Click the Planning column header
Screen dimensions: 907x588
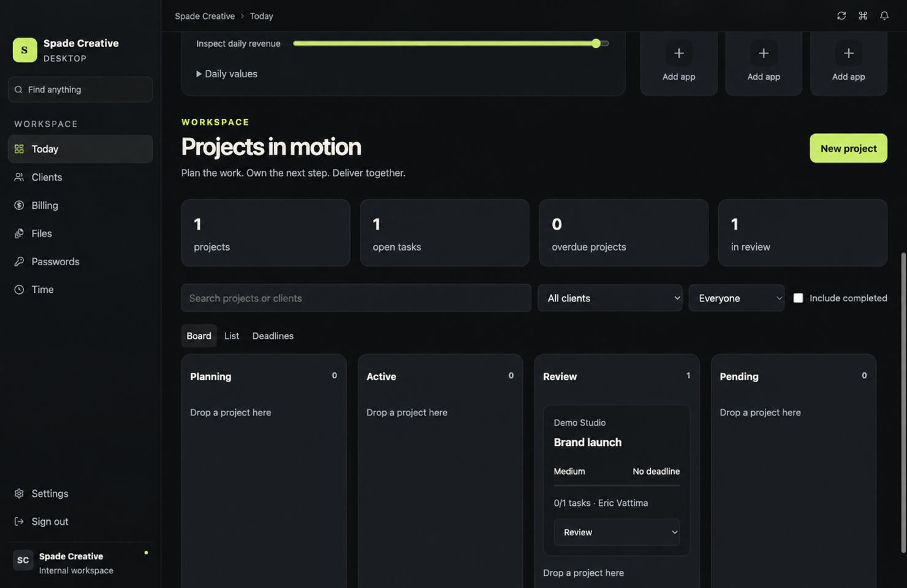210,377
